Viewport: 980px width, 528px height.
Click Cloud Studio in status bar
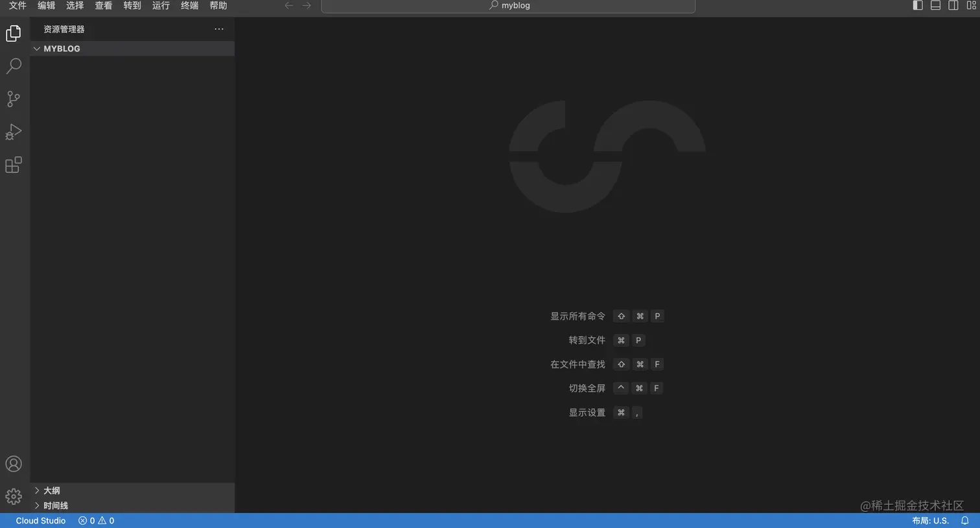click(41, 521)
